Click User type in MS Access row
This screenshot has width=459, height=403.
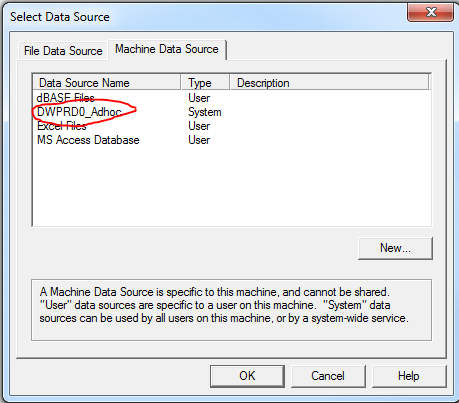[x=199, y=140]
